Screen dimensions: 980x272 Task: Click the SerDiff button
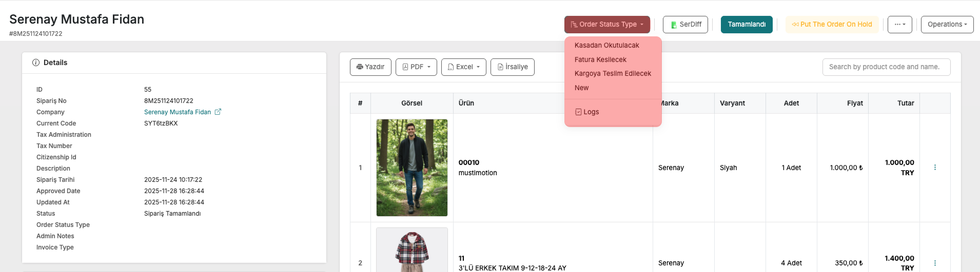coord(685,25)
